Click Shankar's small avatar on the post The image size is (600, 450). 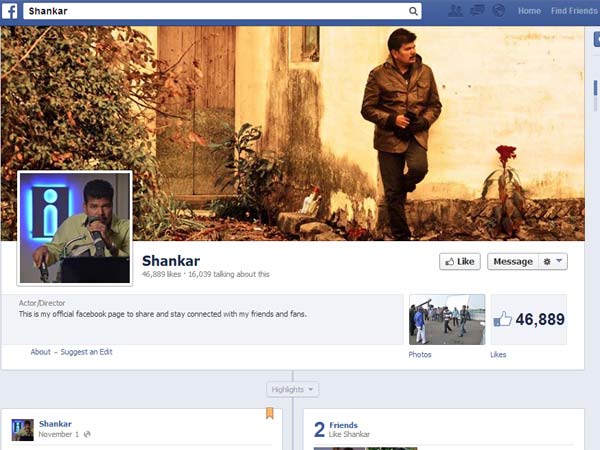pyautogui.click(x=22, y=429)
